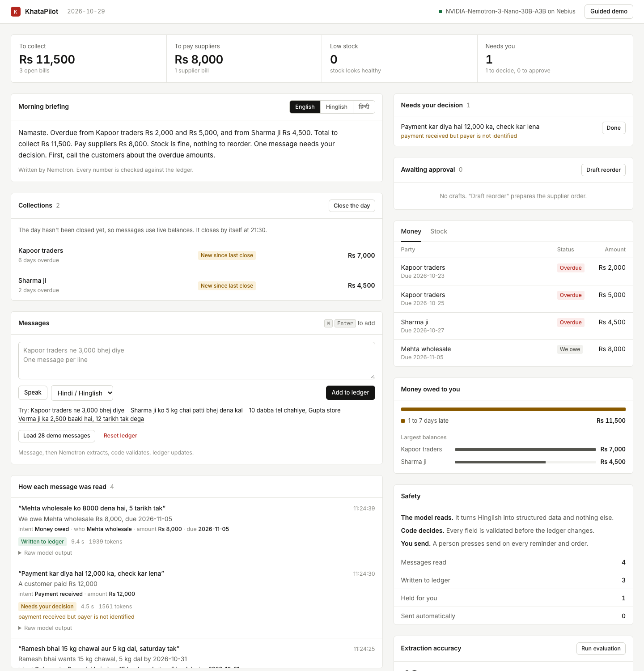
Task: Switch briefing language to English
Action: pyautogui.click(x=305, y=107)
